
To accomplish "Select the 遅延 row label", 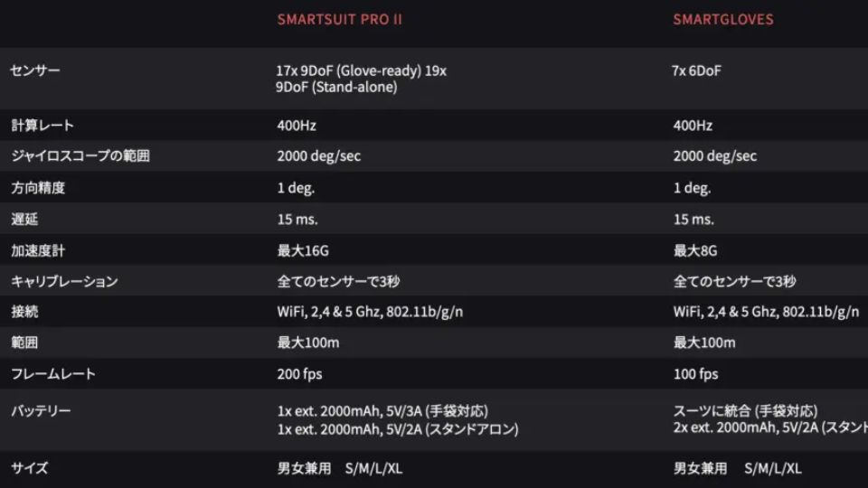I will (24, 219).
